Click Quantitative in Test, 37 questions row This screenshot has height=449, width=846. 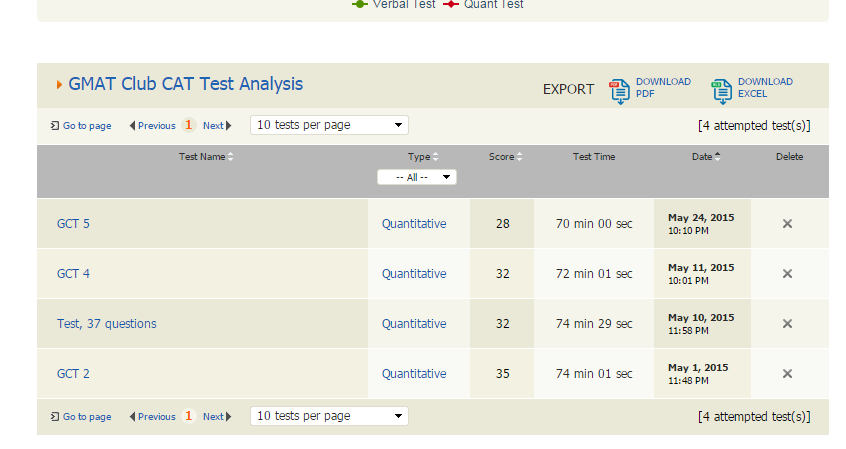pos(414,324)
